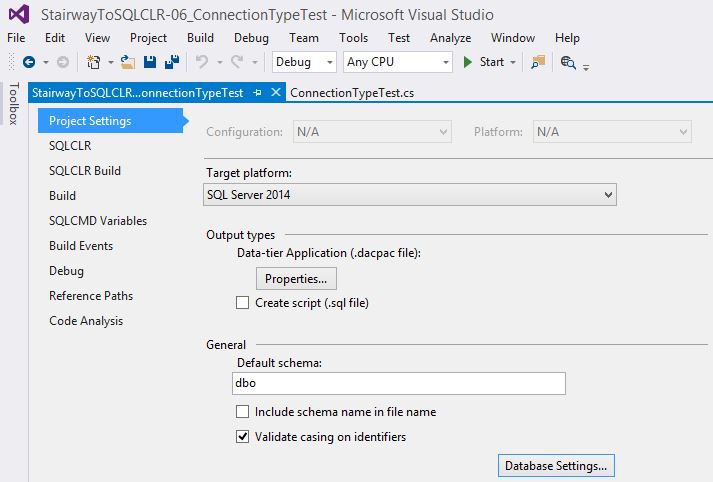This screenshot has width=713, height=482.
Task: Check Include schema name in file name
Action: tap(242, 411)
